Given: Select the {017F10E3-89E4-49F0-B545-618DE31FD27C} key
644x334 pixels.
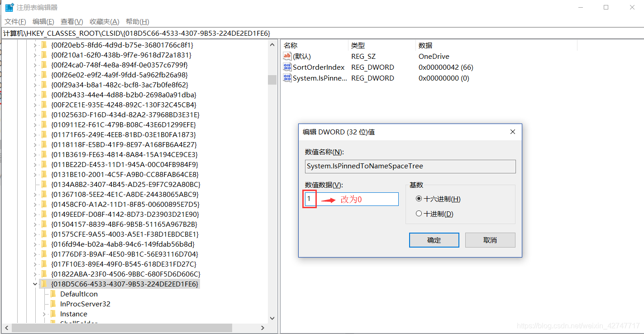Looking at the screenshot, I should (124, 264).
